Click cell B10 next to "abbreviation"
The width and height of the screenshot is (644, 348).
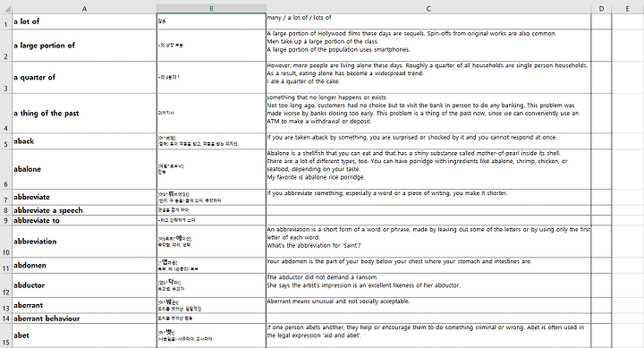point(211,242)
